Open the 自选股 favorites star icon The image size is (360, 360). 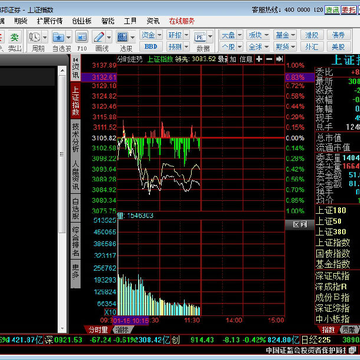click(x=59, y=37)
